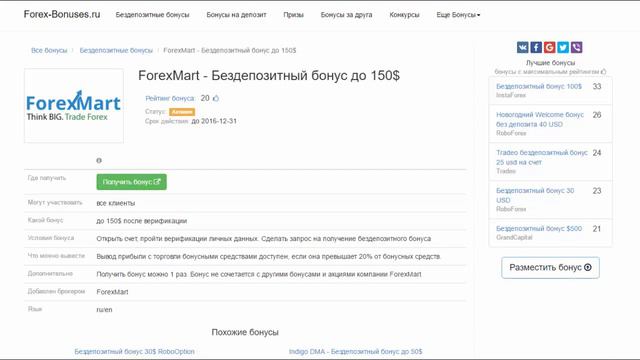Open Бездепозитный бонус 100$ InstaForex link
Image resolution: width=640 pixels, height=360 pixels.
[539, 87]
